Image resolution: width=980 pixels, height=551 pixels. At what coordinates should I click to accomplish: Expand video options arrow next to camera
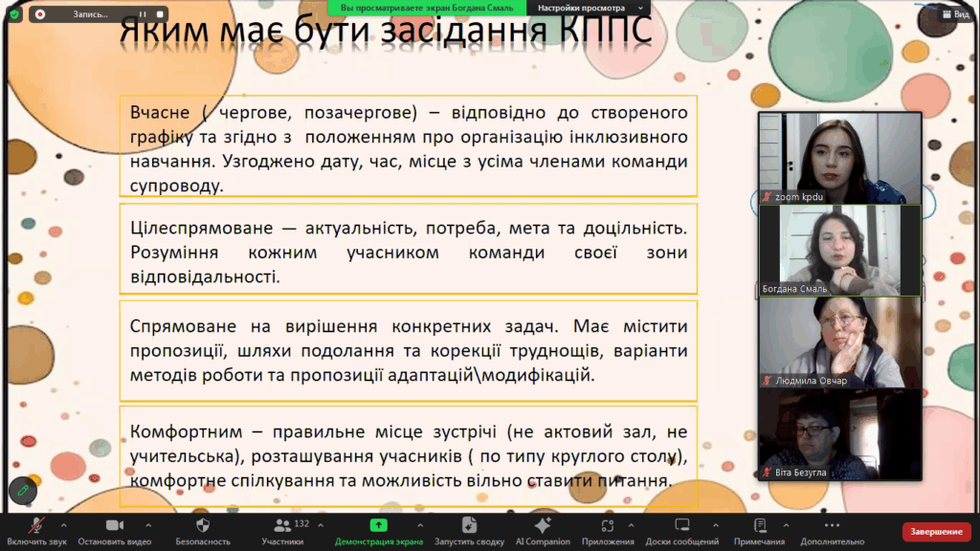pos(147,525)
